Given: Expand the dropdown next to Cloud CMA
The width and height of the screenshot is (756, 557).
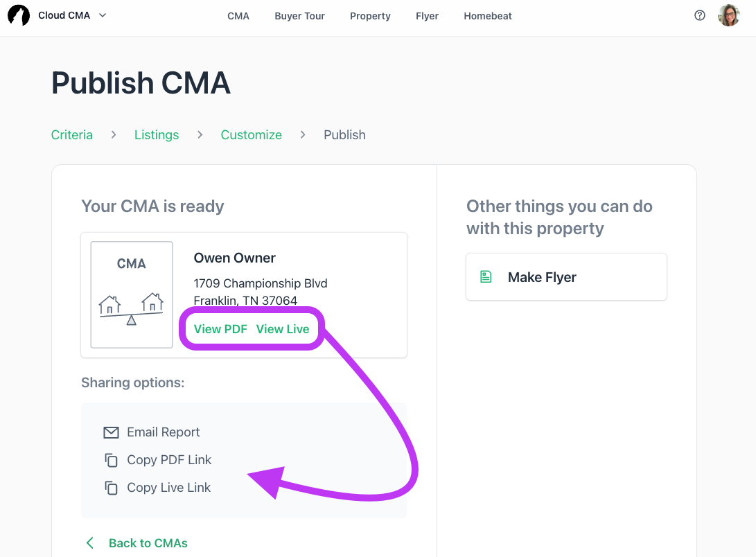Looking at the screenshot, I should coord(101,15).
